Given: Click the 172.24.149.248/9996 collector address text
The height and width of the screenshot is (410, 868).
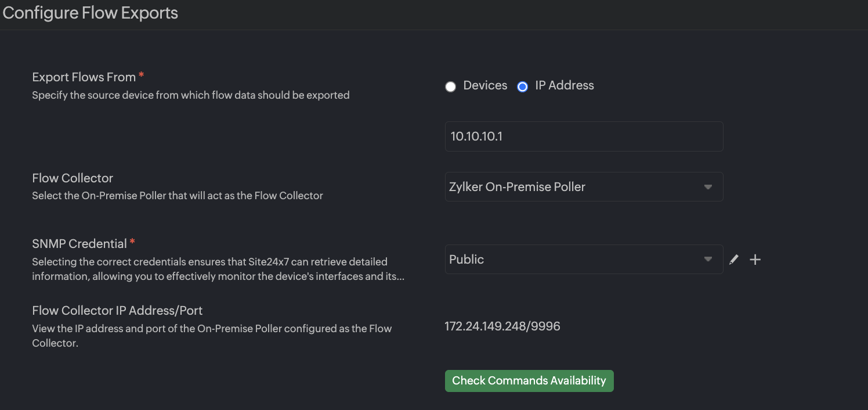Looking at the screenshot, I should click(502, 326).
